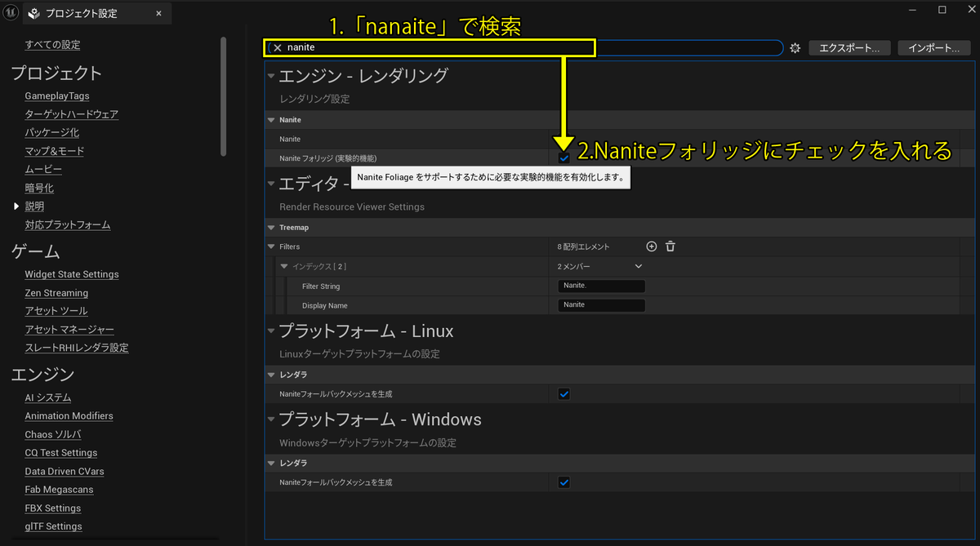Open FBX Settings
This screenshot has height=546, width=980.
pos(53,508)
